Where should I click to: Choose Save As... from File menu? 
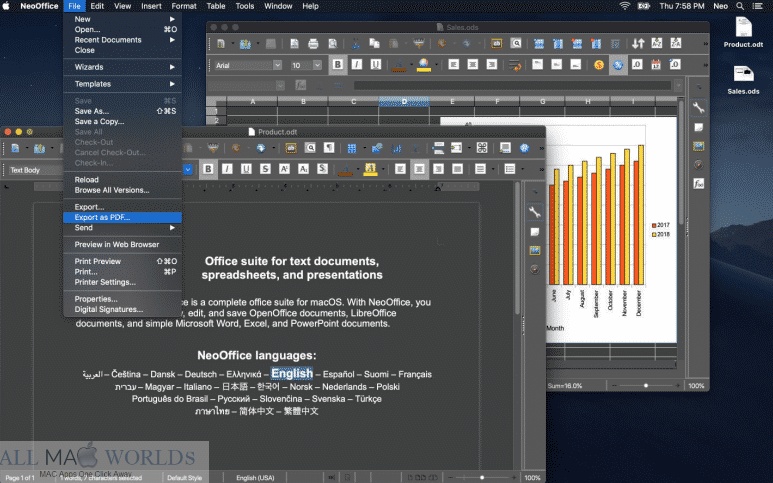tap(122, 111)
